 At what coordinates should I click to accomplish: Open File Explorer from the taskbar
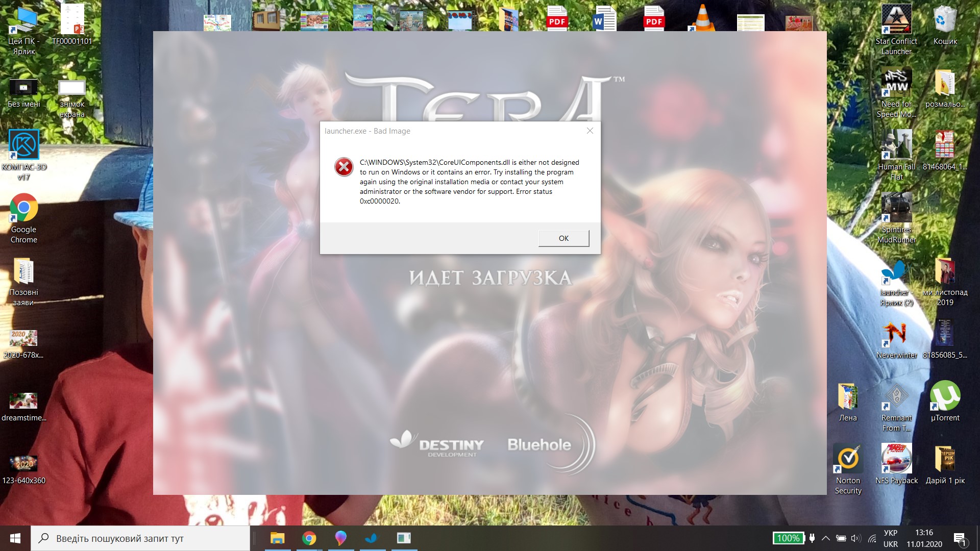pyautogui.click(x=277, y=538)
